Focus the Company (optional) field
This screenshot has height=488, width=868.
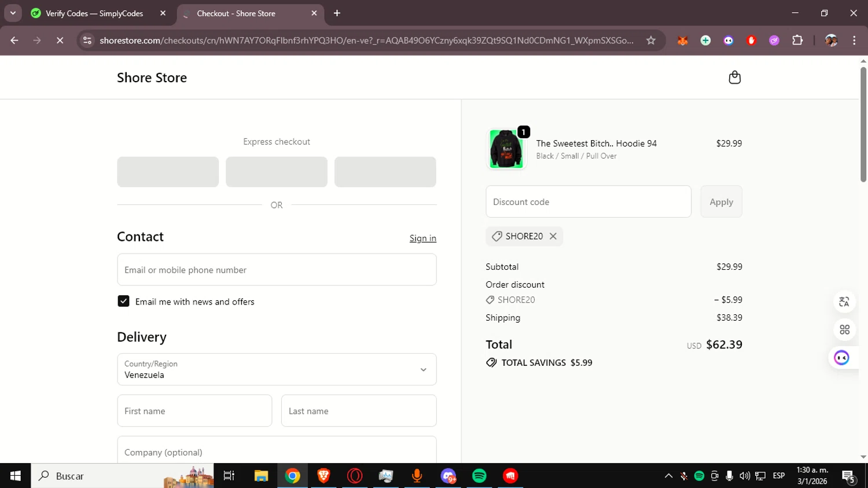click(277, 452)
